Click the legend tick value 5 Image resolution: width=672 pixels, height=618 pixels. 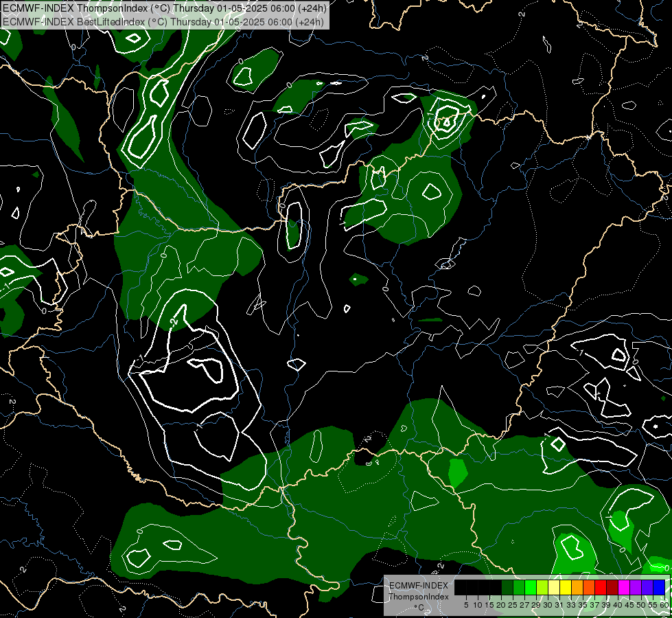click(x=466, y=605)
